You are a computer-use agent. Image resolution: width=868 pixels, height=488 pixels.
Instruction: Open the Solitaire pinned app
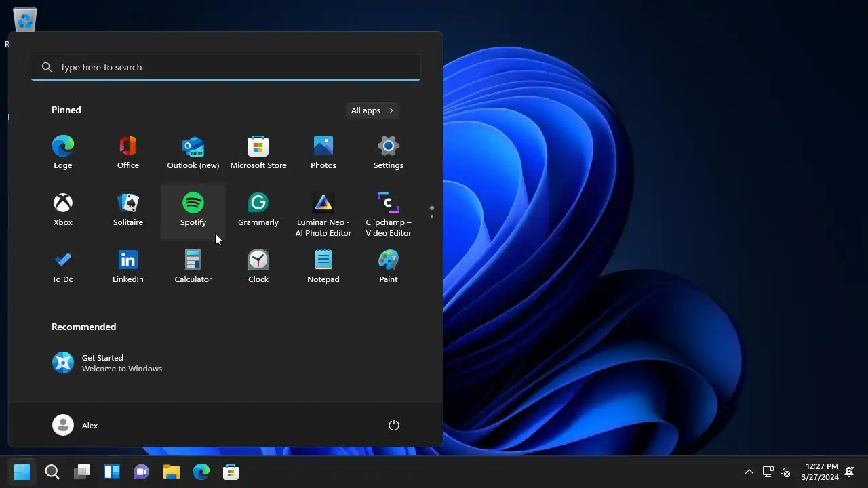click(128, 209)
